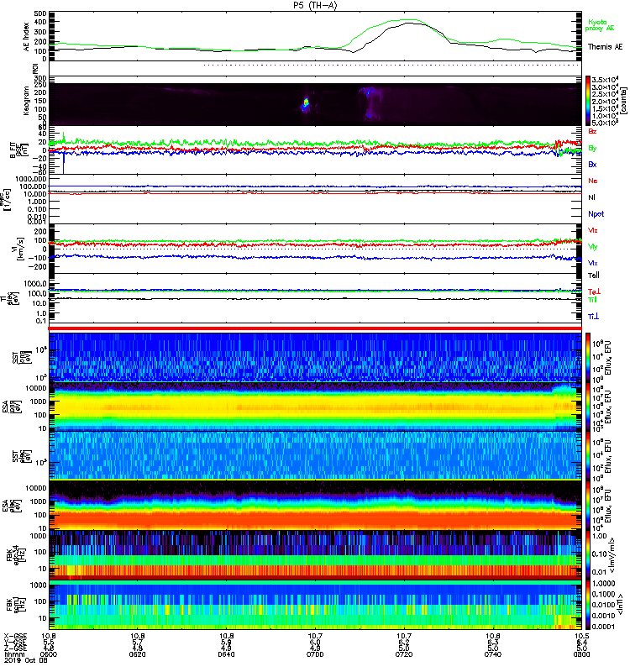Select the black "Themis AE" legend label
This screenshot has width=630, height=672.
point(605,47)
